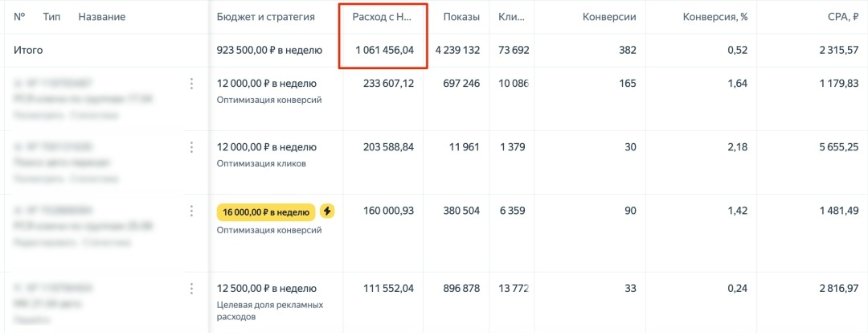
Task: Click the Бюджет и стратегия column header
Action: click(266, 17)
